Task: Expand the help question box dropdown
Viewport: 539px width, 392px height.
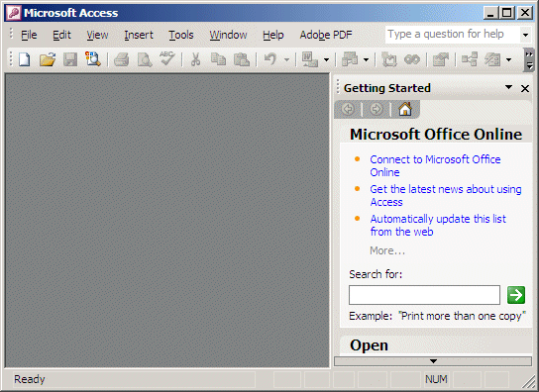Action: [x=525, y=35]
